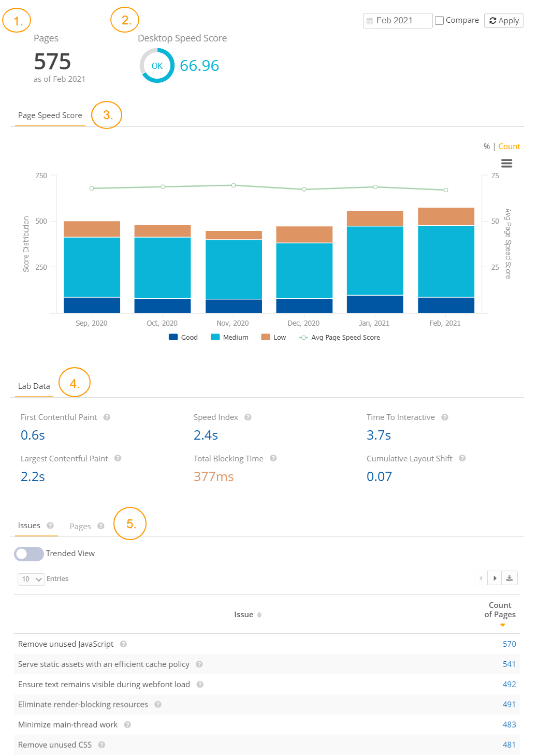The width and height of the screenshot is (538, 756).
Task: Switch chart axis to percentage view
Action: coord(486,146)
